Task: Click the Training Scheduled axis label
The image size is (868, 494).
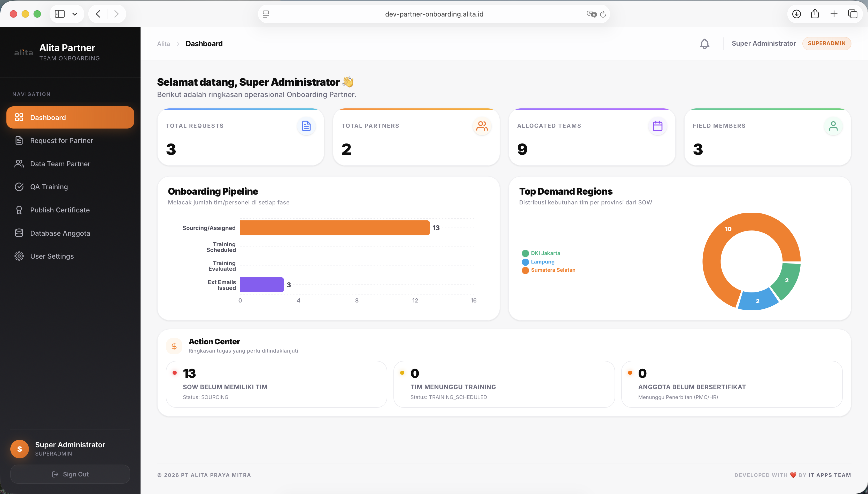Action: 221,247
